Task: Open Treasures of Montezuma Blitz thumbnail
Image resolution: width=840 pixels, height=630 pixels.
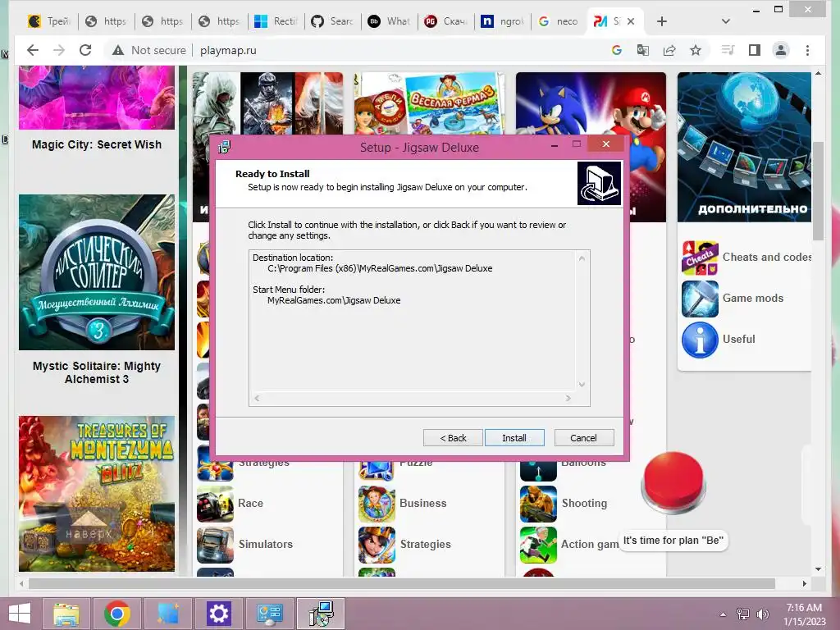Action: point(97,493)
